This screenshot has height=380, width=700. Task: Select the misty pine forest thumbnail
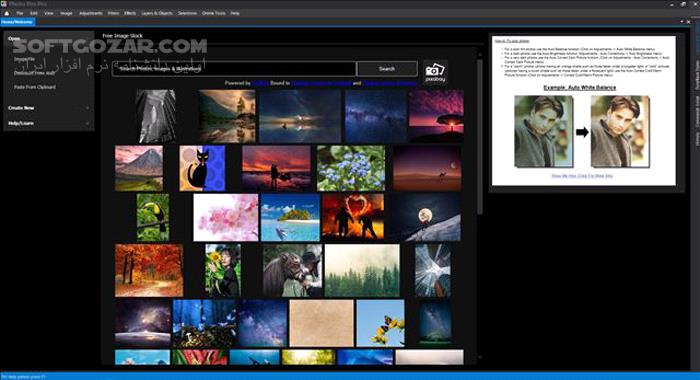pyautogui.click(x=362, y=271)
